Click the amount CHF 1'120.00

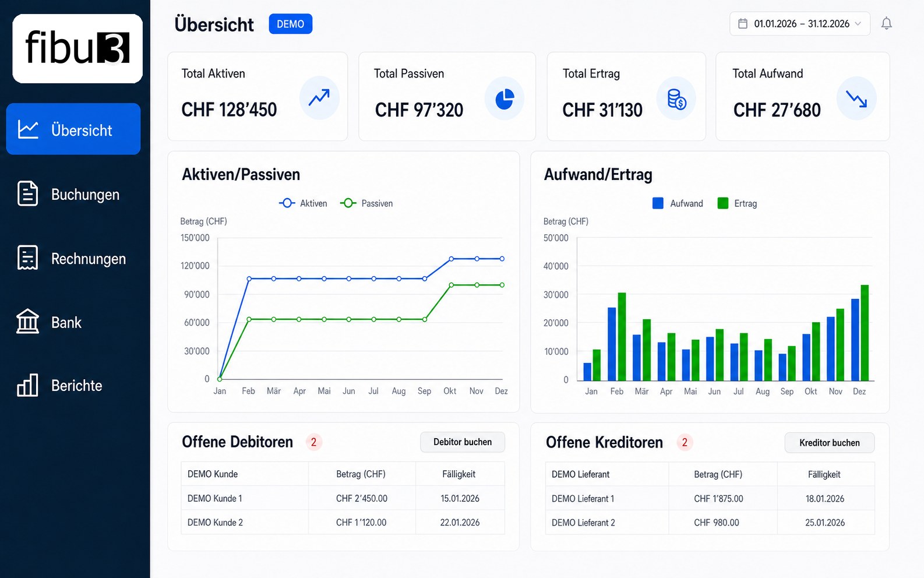point(361,523)
